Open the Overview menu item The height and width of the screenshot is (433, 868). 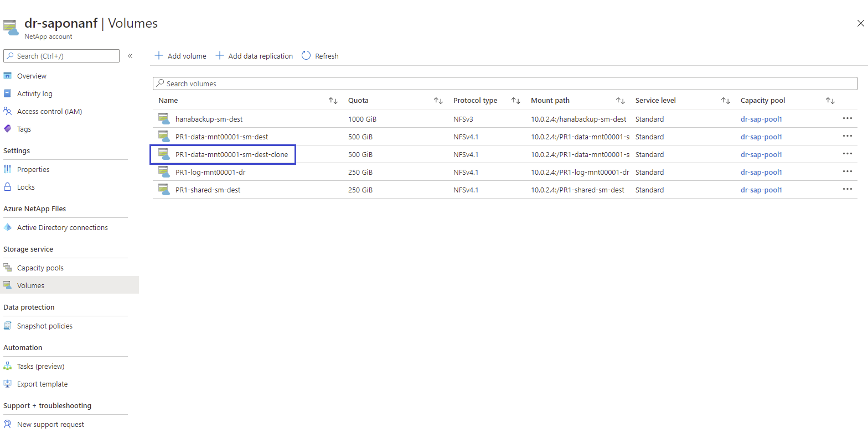[x=32, y=76]
